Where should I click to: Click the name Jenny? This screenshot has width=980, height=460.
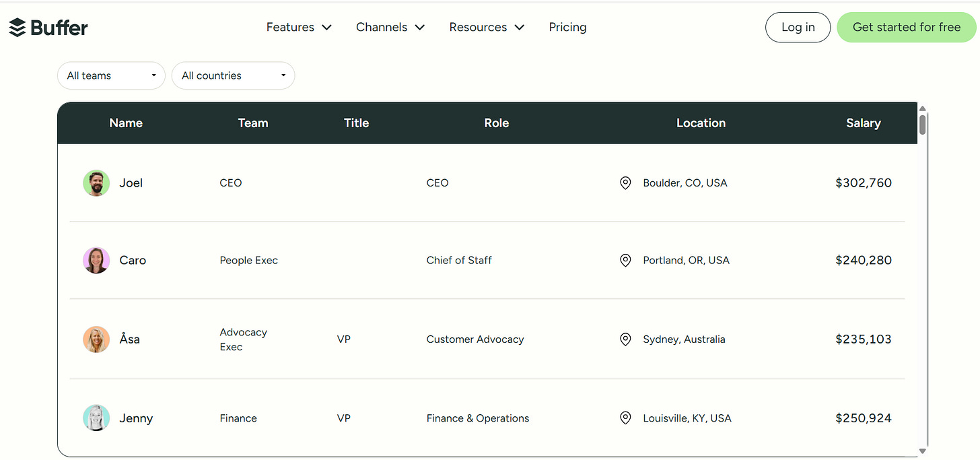[x=136, y=418]
